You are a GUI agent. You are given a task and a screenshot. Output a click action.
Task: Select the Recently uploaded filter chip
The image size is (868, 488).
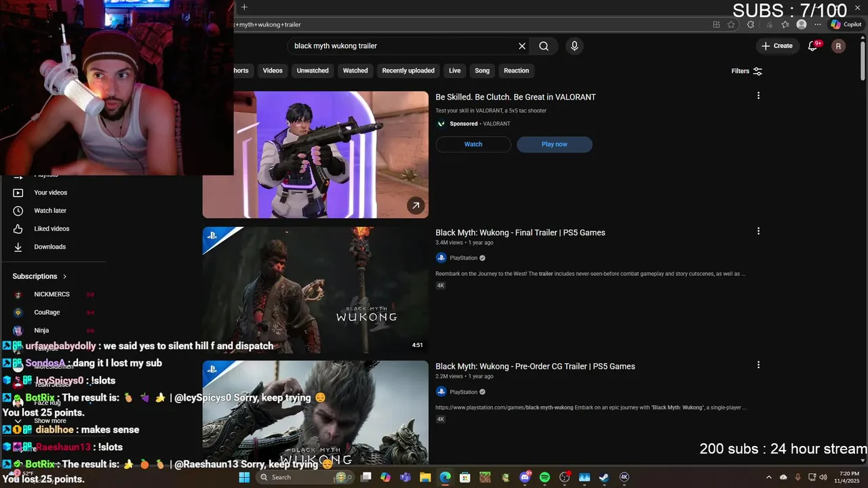(408, 70)
